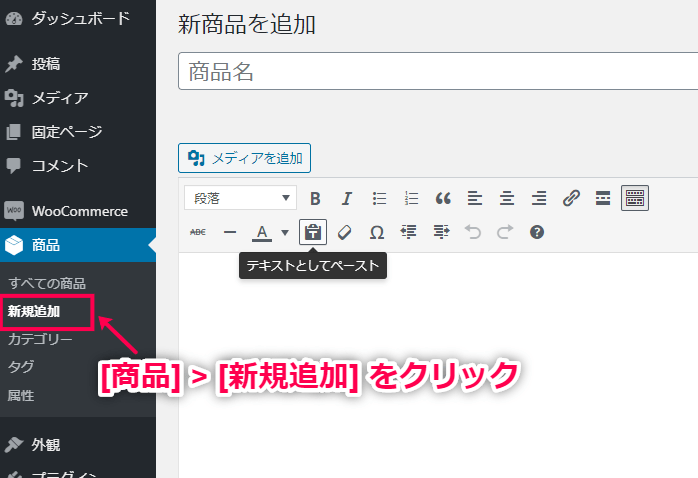Insert the Read More tag
The height and width of the screenshot is (478, 698).
pos(603,198)
